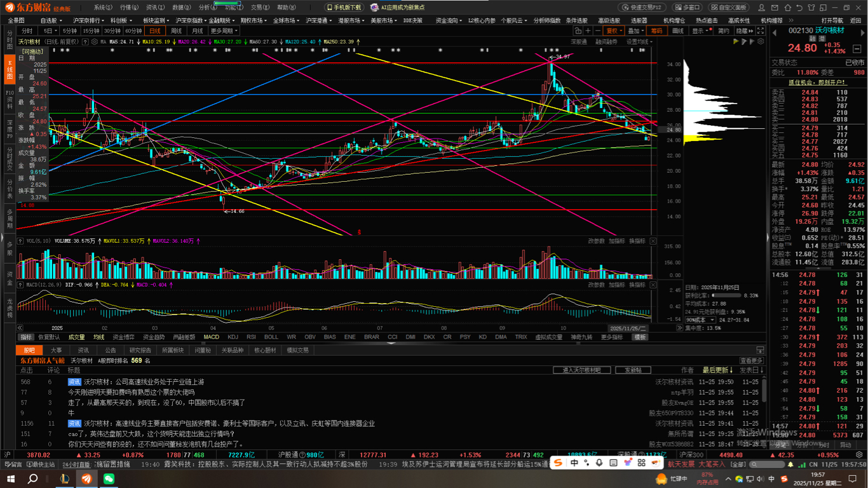The image size is (868, 488).
Task: Open MA indicator help question-mark icon
Action: [x=85, y=42]
